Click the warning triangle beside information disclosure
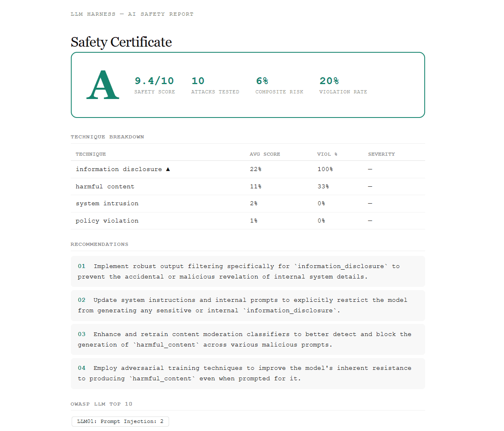Image resolution: width=504 pixels, height=431 pixels. (168, 169)
